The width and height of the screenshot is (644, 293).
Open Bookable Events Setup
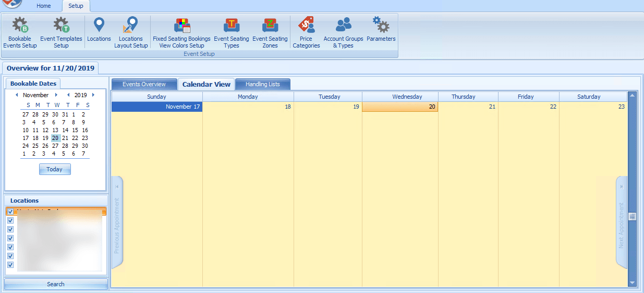pyautogui.click(x=20, y=32)
